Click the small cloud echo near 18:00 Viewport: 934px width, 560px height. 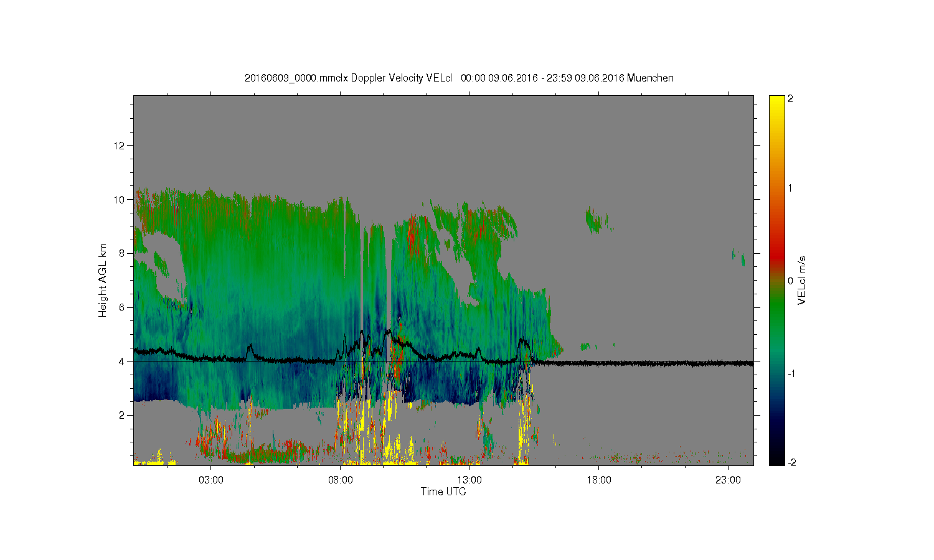(597, 220)
